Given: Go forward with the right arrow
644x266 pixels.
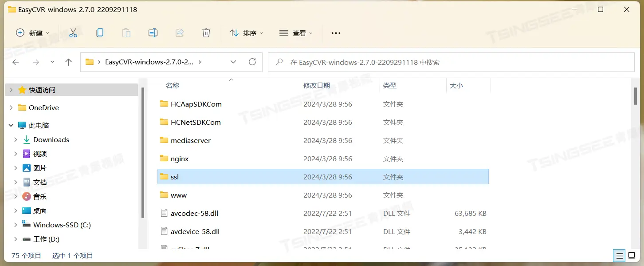Looking at the screenshot, I should (x=36, y=62).
